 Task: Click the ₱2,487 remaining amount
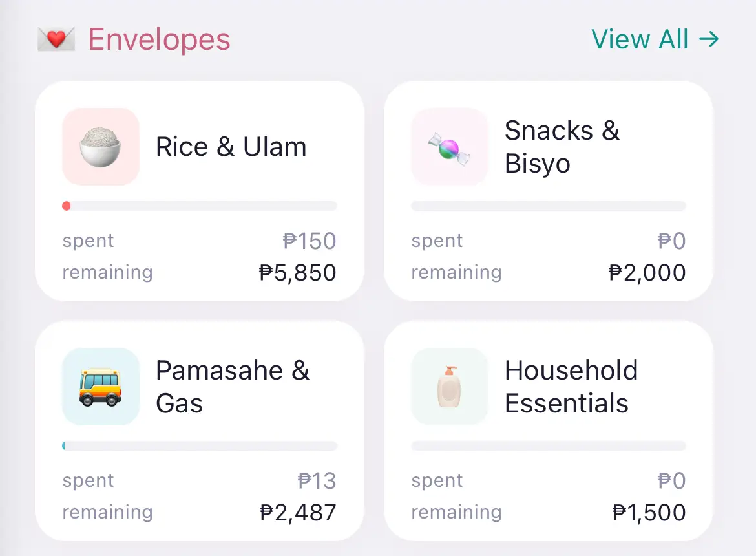tap(297, 513)
